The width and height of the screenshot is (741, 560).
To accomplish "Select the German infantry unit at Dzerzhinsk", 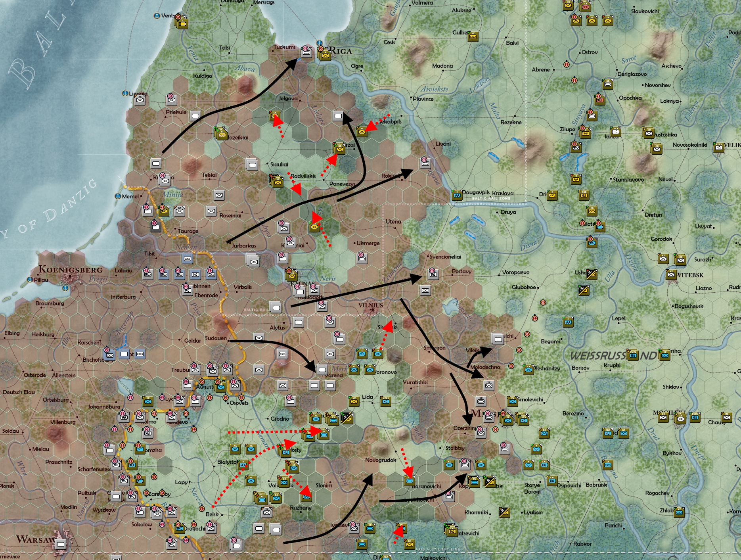I will tap(481, 433).
